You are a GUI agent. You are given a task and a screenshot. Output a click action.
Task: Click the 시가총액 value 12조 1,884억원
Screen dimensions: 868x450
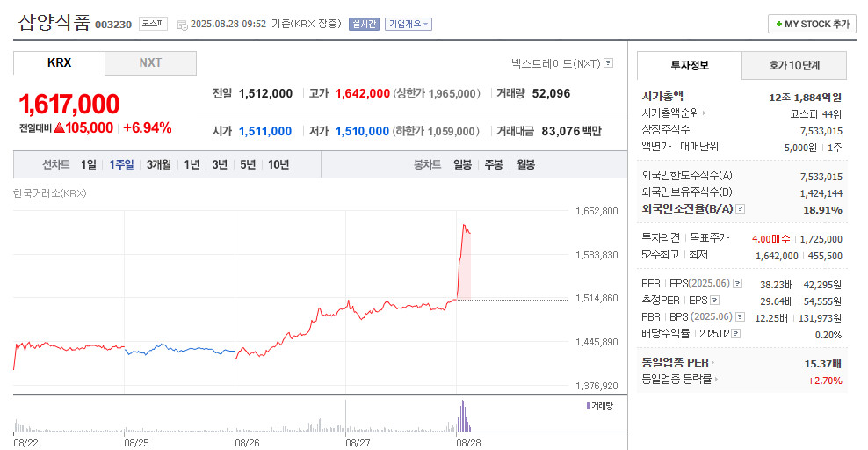click(x=806, y=98)
